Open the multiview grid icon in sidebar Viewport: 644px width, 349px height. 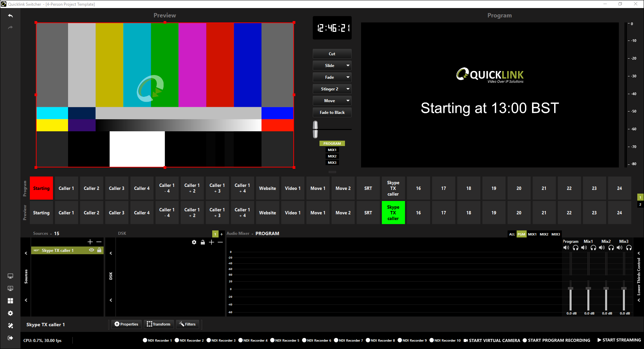pyautogui.click(x=10, y=301)
